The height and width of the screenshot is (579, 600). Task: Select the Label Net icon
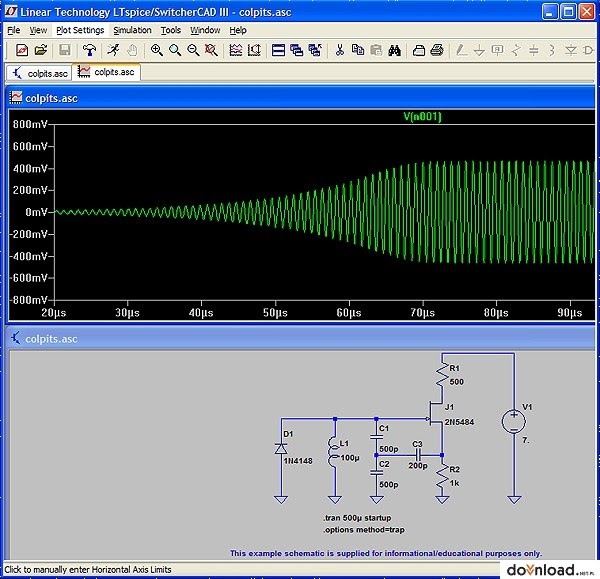coord(497,50)
